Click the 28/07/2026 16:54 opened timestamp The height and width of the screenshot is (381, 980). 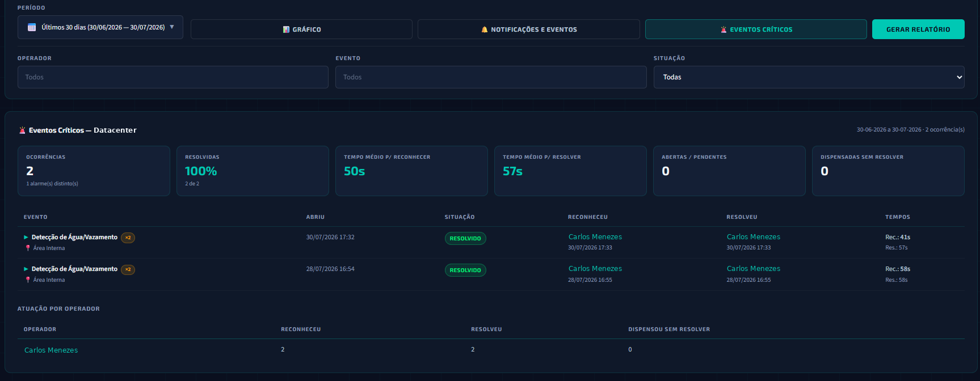[x=330, y=269]
